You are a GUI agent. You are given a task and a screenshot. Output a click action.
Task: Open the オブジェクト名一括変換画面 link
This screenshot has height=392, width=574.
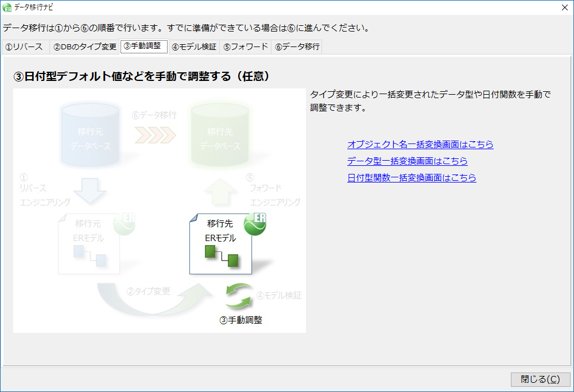[x=420, y=145]
